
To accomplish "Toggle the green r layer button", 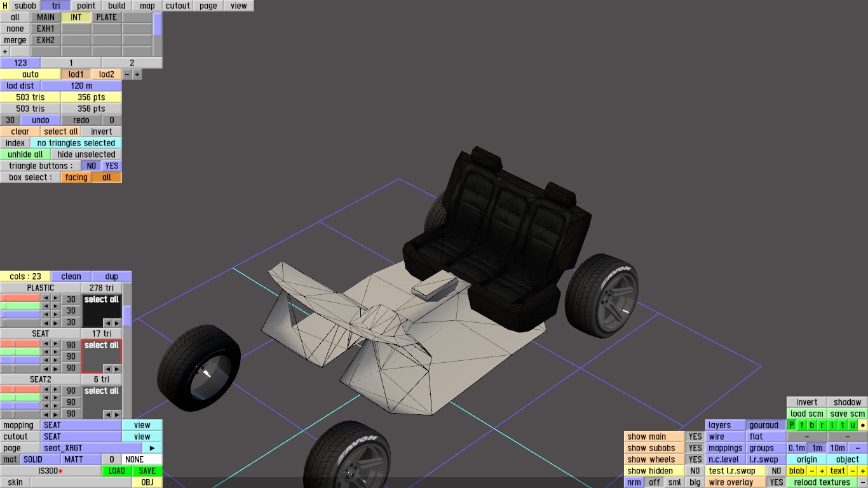I will coord(822,425).
